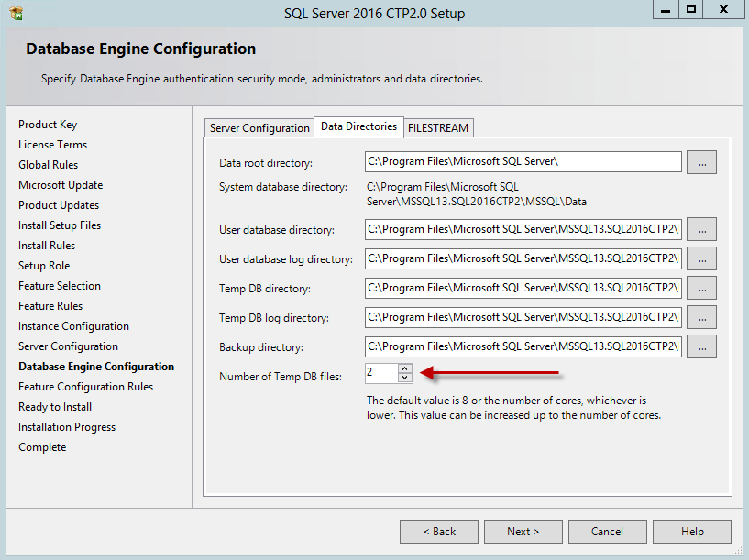Screen dimensions: 749x560
Task: Select the Data Directories tab
Action: [x=358, y=126]
